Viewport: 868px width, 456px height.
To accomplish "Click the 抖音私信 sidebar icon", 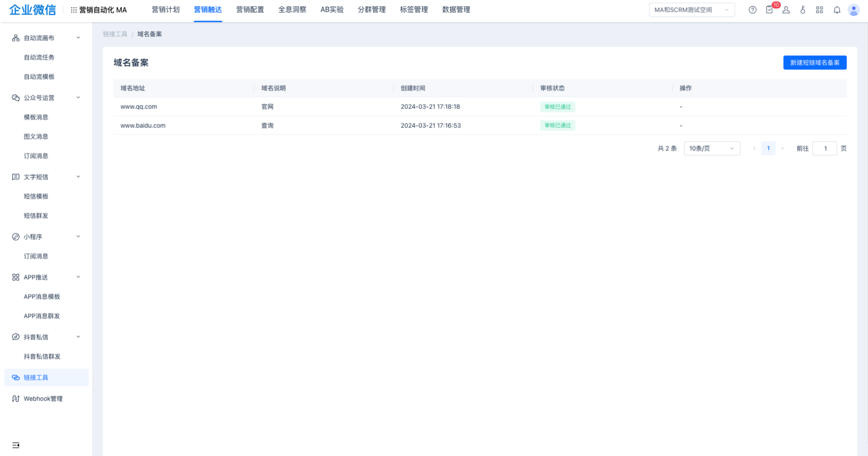I will coord(16,337).
